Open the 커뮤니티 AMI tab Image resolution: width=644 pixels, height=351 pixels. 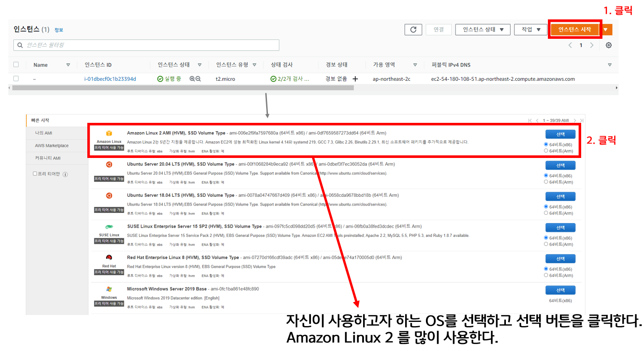pos(57,158)
